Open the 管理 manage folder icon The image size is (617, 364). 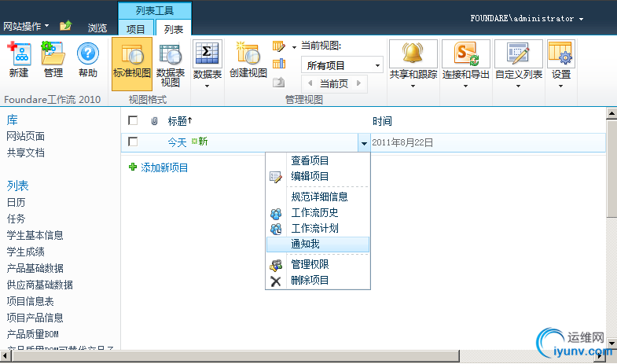click(53, 53)
